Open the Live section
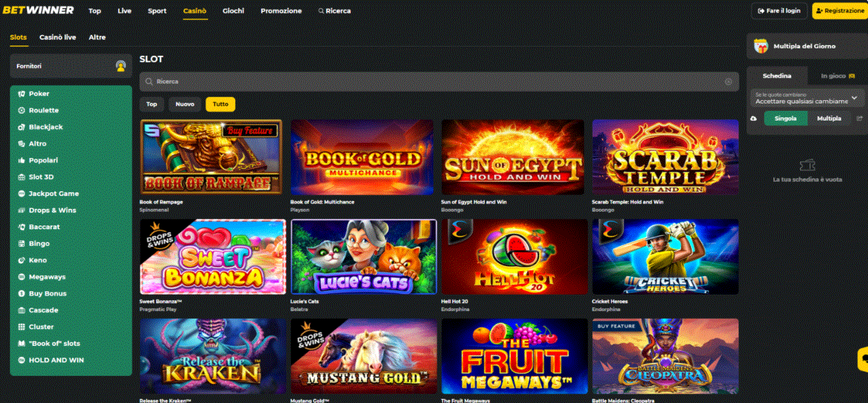Image resolution: width=868 pixels, height=403 pixels. tap(125, 11)
